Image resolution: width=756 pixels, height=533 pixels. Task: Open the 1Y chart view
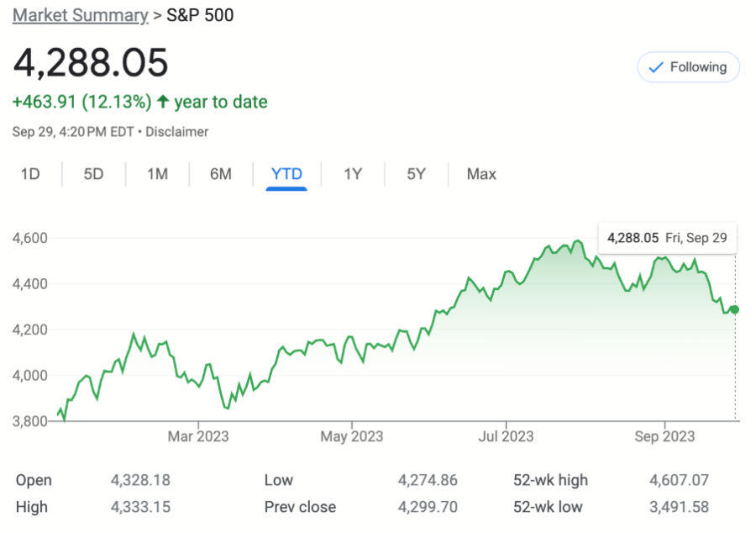[353, 174]
